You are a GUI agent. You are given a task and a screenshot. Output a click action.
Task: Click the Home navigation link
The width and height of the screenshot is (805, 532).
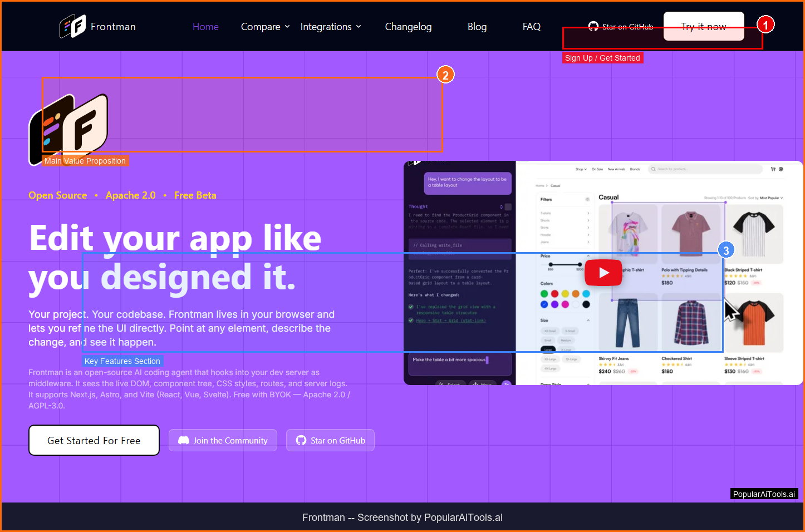pyautogui.click(x=205, y=27)
